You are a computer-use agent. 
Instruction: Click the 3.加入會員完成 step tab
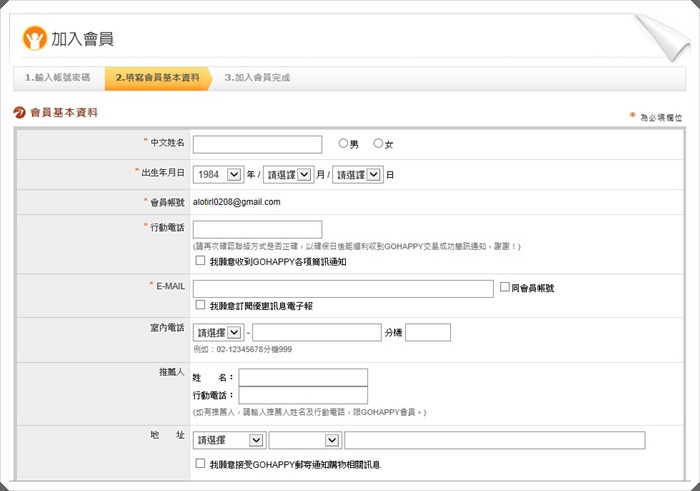pos(257,78)
